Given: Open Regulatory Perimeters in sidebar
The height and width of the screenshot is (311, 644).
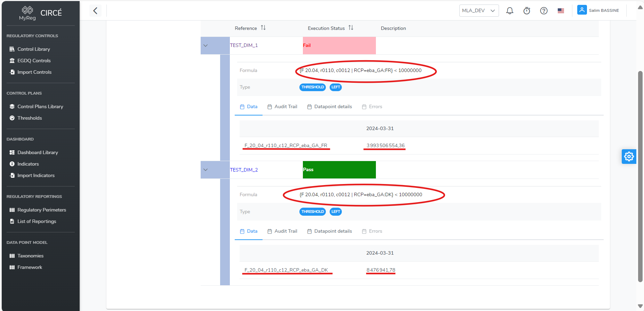Looking at the screenshot, I should [42, 210].
